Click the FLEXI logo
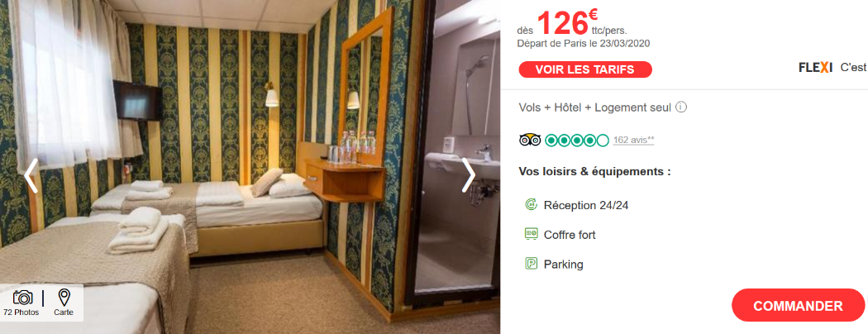Viewport: 868px width, 334px height. click(815, 68)
